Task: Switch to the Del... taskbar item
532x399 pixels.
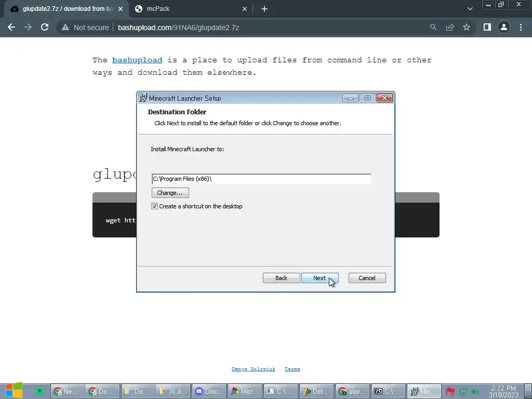Action: [316, 391]
